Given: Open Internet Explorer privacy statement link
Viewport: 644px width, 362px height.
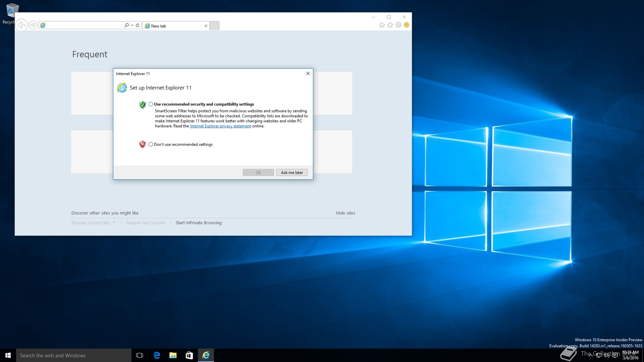Looking at the screenshot, I should 220,126.
